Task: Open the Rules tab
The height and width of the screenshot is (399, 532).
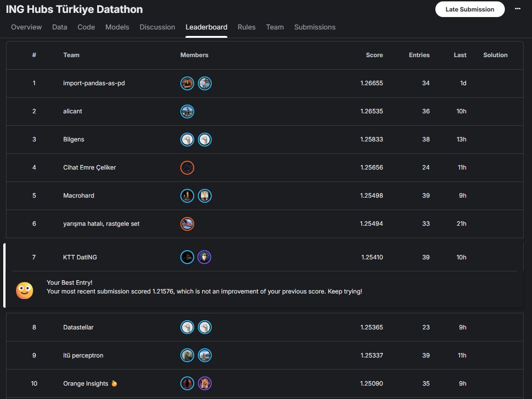Action: point(247,27)
